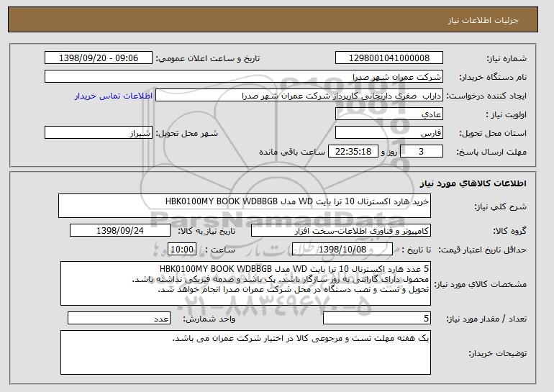Screen dimensions: 554x392
Task: Click the unit of measure field عدد
Action: tap(119, 318)
